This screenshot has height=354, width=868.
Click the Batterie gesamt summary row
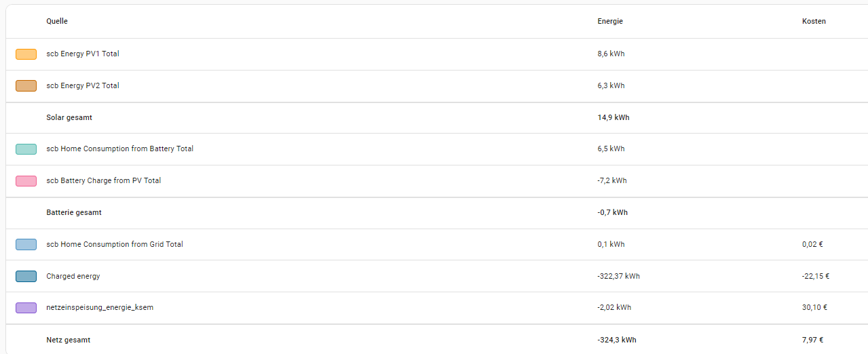(x=74, y=213)
